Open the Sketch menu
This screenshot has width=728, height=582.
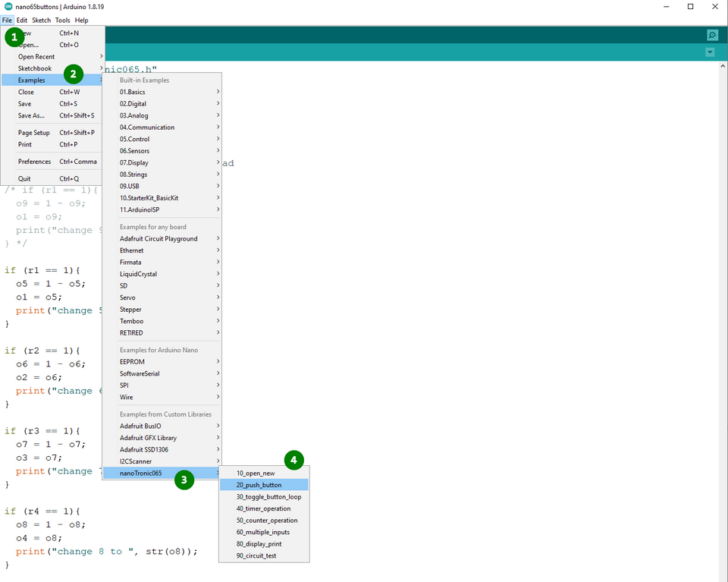pos(41,20)
